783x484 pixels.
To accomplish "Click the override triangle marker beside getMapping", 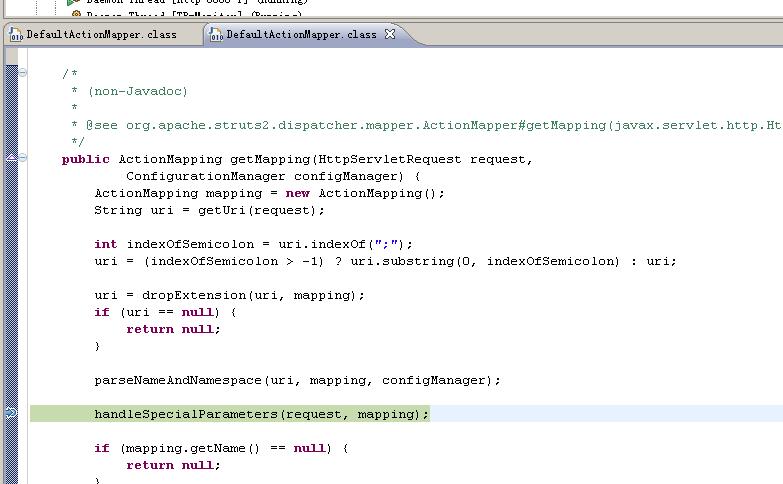I will click(11, 158).
